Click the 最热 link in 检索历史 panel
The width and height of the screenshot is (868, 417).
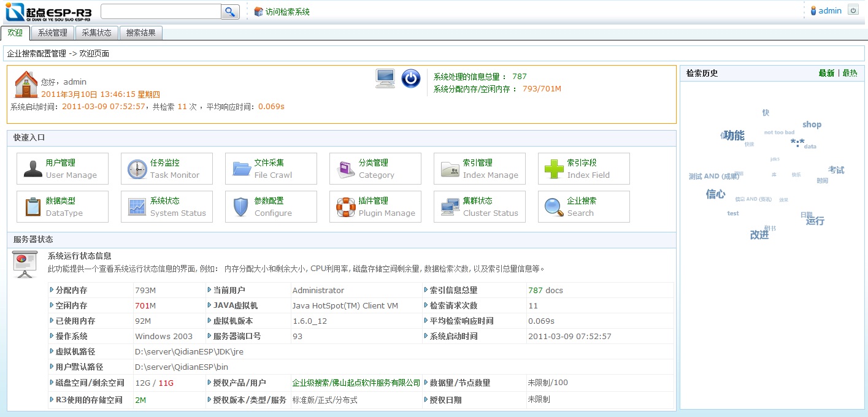(x=850, y=72)
